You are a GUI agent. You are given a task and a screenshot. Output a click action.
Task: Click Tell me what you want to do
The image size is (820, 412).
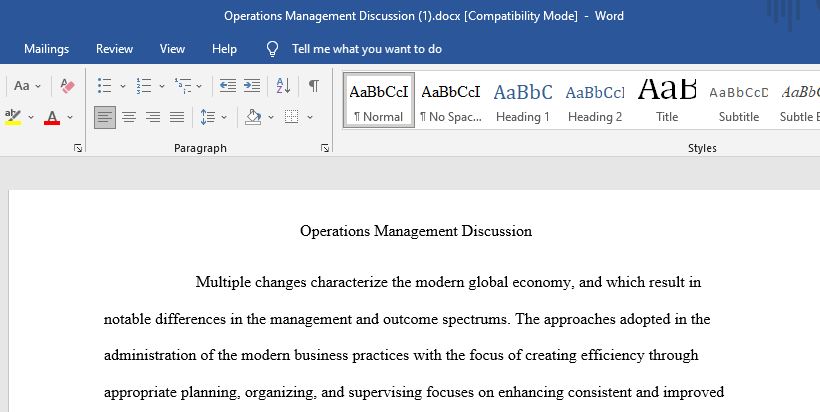coord(367,49)
